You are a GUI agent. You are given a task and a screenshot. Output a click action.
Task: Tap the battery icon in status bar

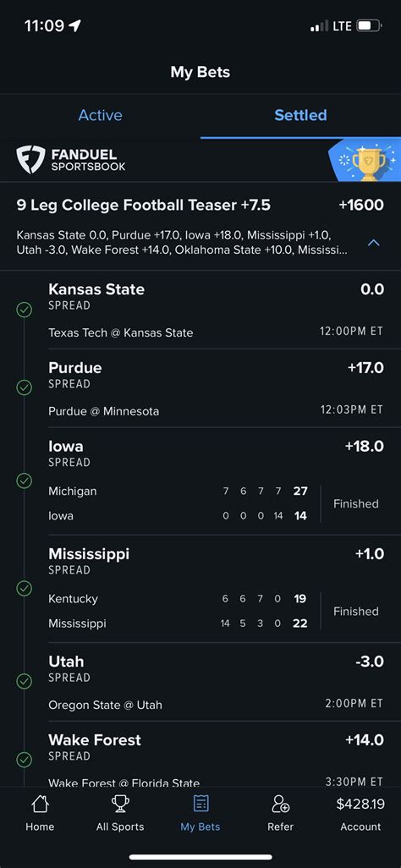(x=370, y=25)
